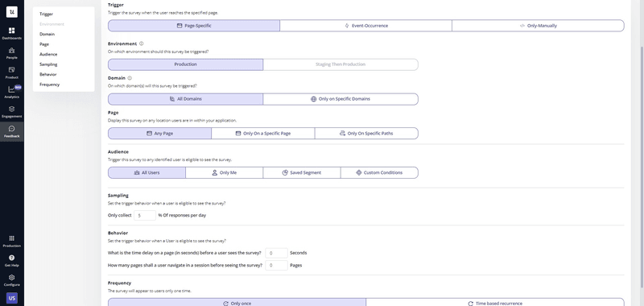Screen dimensions: 644x306
Task: Select Event-Occurrence trigger option
Action: pos(365,26)
